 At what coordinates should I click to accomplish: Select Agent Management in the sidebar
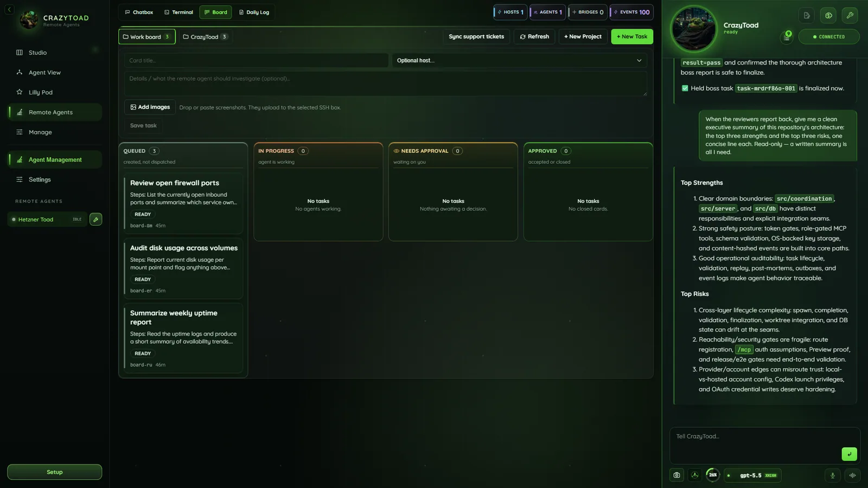point(55,159)
